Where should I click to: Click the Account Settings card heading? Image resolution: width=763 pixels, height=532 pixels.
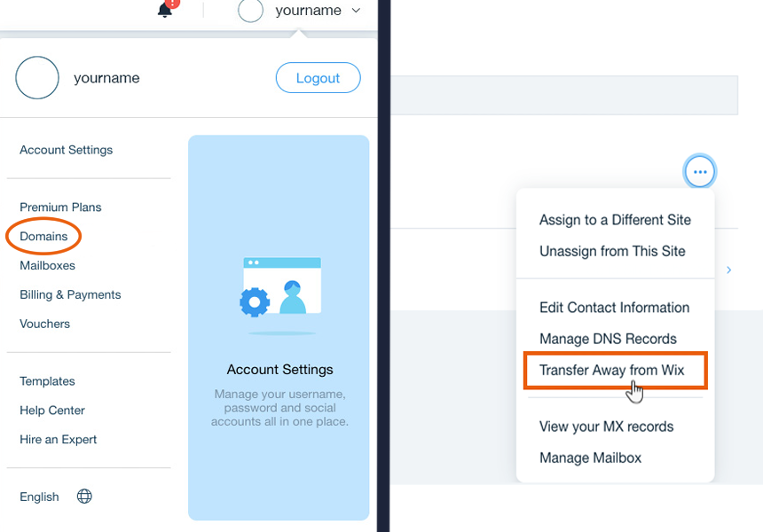pos(279,370)
